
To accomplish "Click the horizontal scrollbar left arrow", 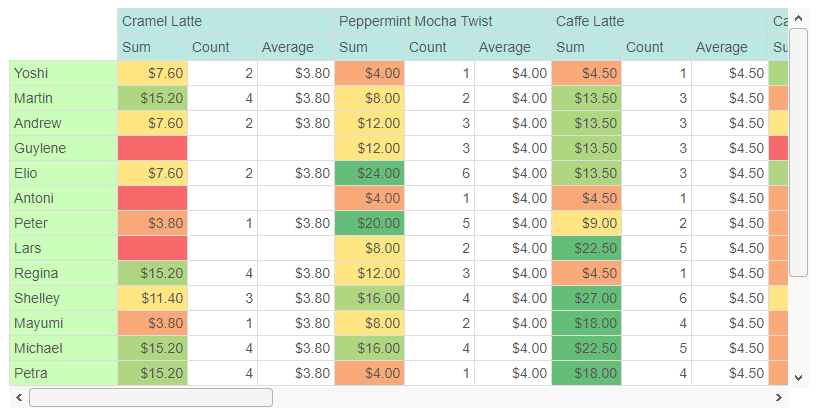I will (19, 397).
